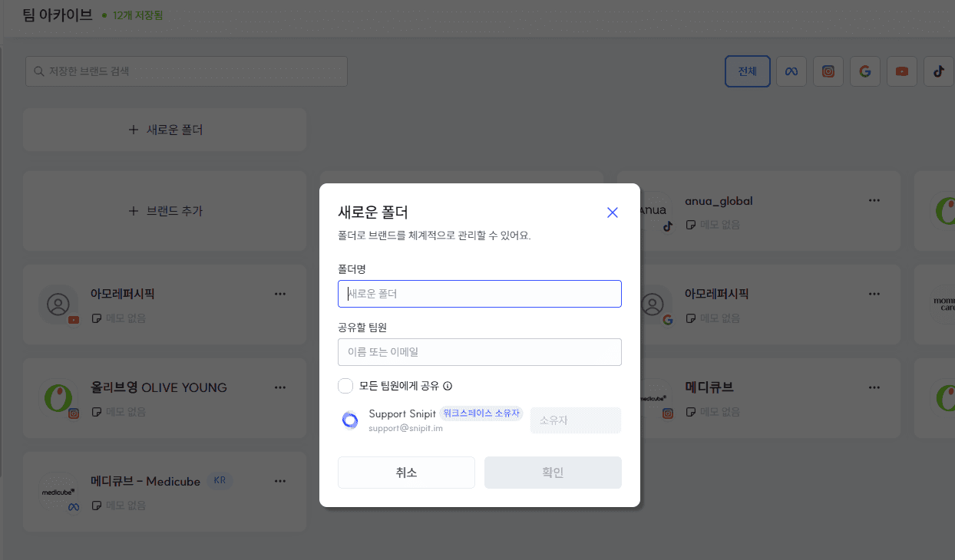Open more options for 메디큐브 – Medicube KR card
The width and height of the screenshot is (955, 560).
pos(280,481)
